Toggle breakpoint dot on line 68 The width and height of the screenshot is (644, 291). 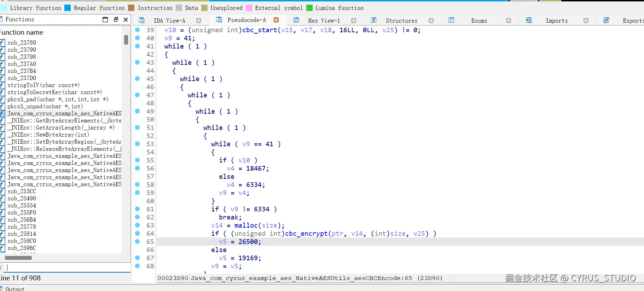point(138,266)
